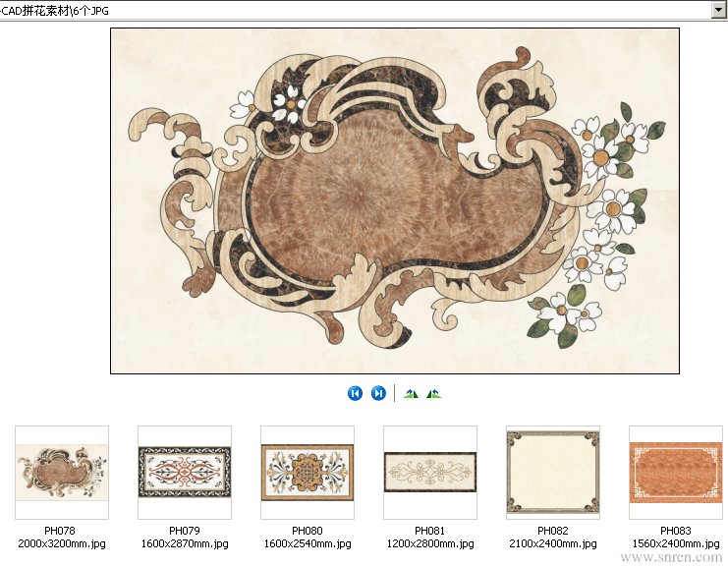The width and height of the screenshot is (728, 567).
Task: Click filename PH079 1600x2870mm.jpg
Action: click(x=185, y=538)
